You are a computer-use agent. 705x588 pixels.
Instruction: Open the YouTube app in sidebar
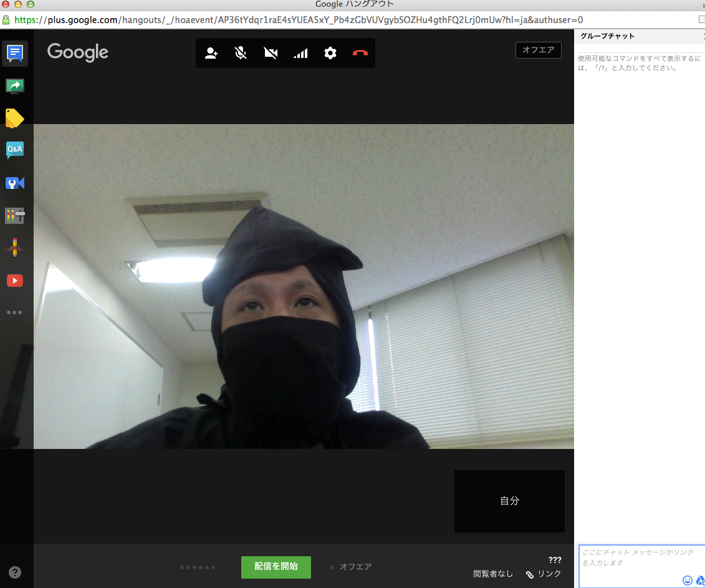point(15,281)
